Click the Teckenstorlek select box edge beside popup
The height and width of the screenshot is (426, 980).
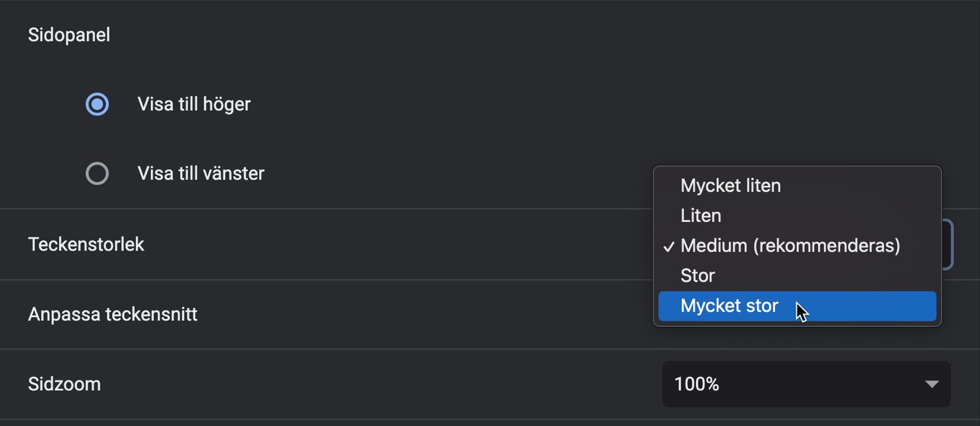(x=948, y=244)
